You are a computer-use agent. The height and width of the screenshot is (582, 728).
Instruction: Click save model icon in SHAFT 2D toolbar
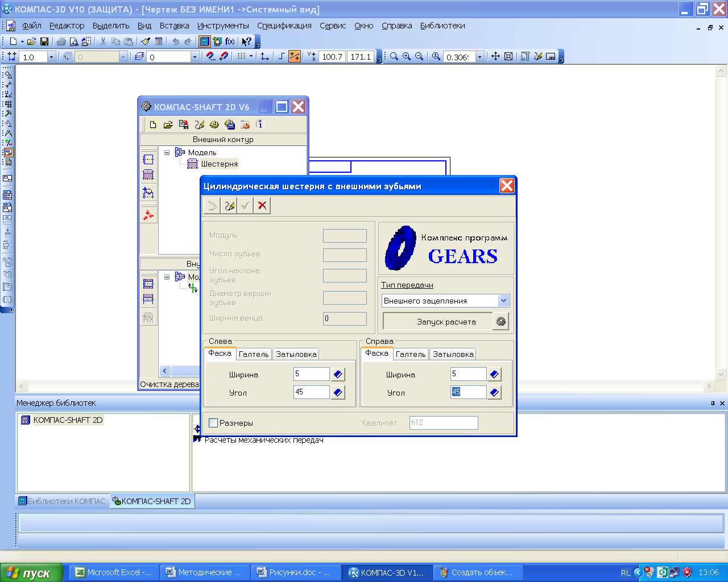pyautogui.click(x=184, y=124)
